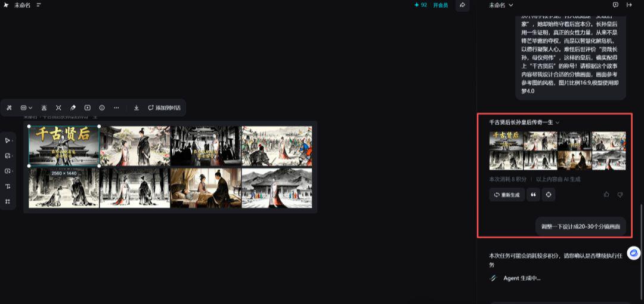Image resolution: width=644 pixels, height=304 pixels.
Task: Click the 开会员 membership link
Action: pyautogui.click(x=440, y=5)
